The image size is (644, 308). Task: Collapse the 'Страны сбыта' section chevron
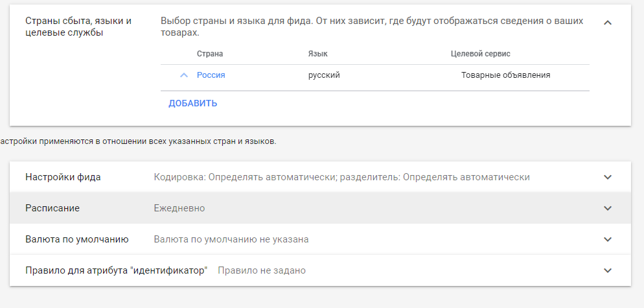coord(607,22)
